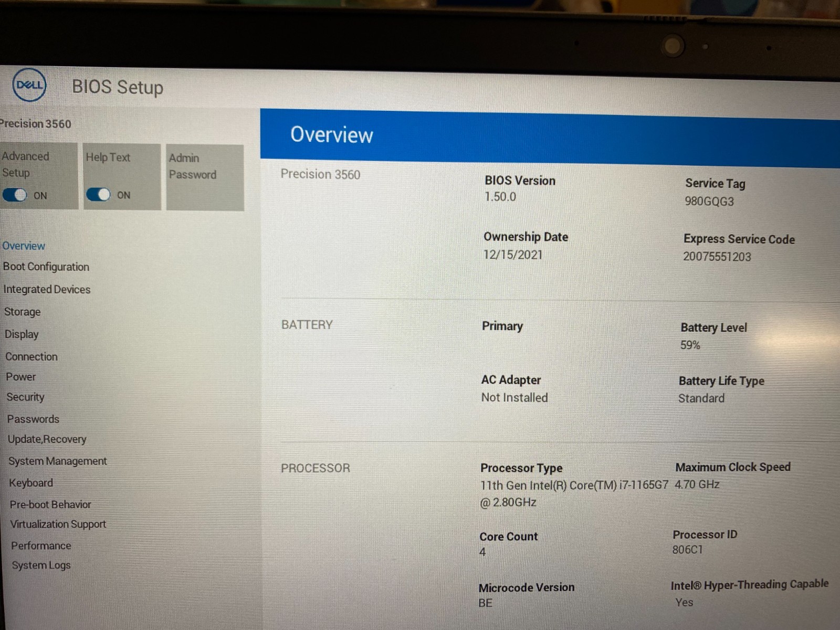Open the Performance section
The image size is (840, 630).
coord(41,546)
